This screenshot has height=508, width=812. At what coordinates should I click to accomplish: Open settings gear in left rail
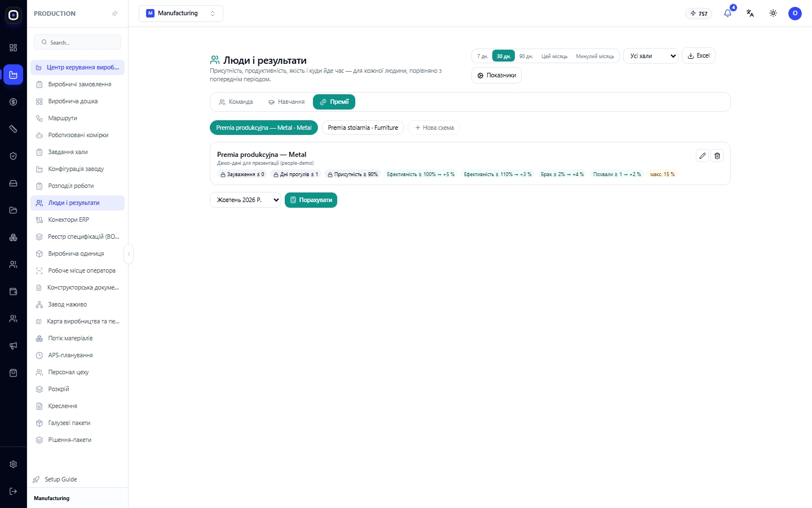[14, 464]
